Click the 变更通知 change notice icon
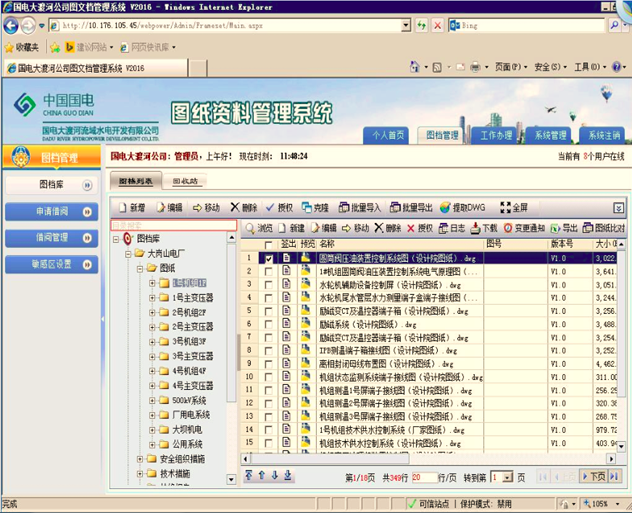 pyautogui.click(x=507, y=228)
